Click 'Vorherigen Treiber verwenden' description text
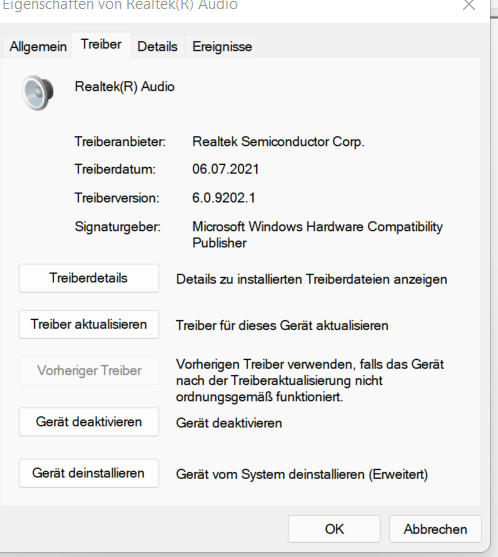 tap(310, 380)
